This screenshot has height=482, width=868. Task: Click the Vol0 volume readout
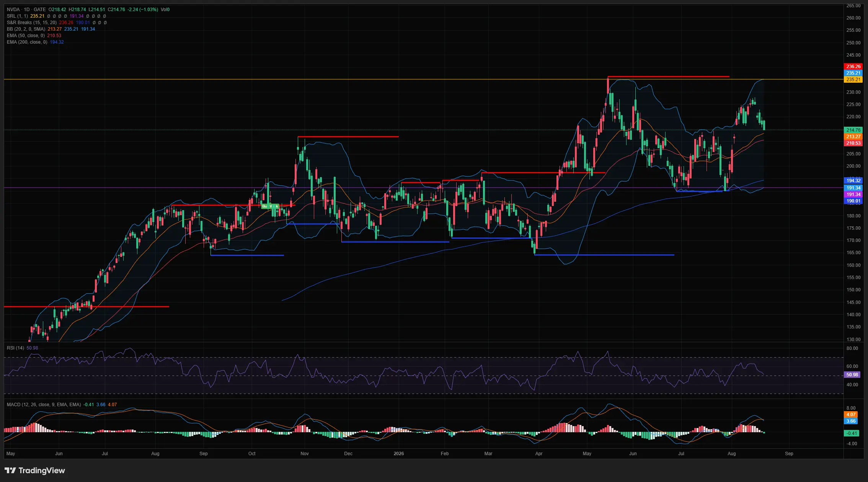[x=165, y=10]
